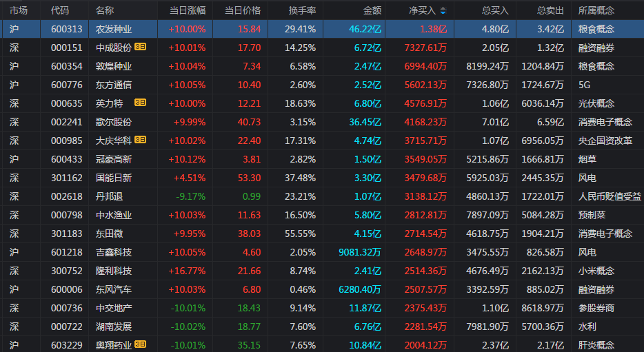Click stock code 002618
Screen dimensions: 644x352
66,196
